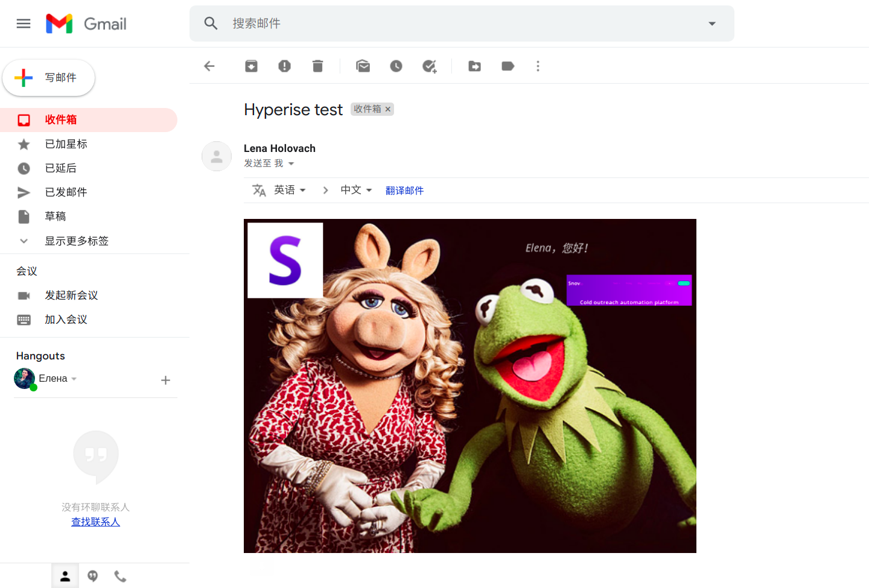Compose new mail with 写邮件 button
Screen dimensions: 869x588
click(49, 78)
